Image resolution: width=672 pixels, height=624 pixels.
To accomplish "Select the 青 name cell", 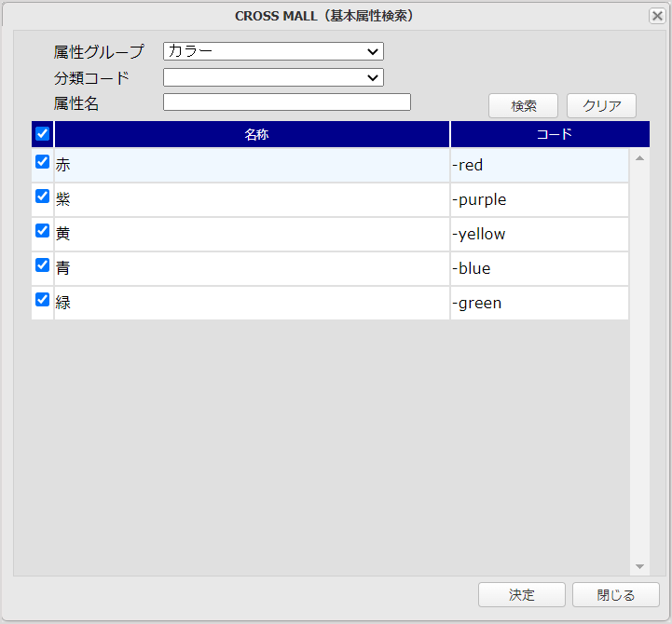I will tap(252, 268).
